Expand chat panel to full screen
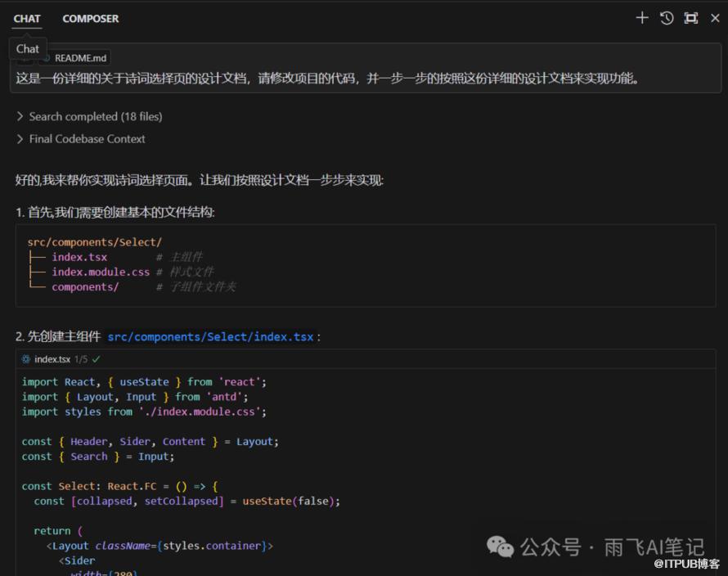 pyautogui.click(x=691, y=18)
